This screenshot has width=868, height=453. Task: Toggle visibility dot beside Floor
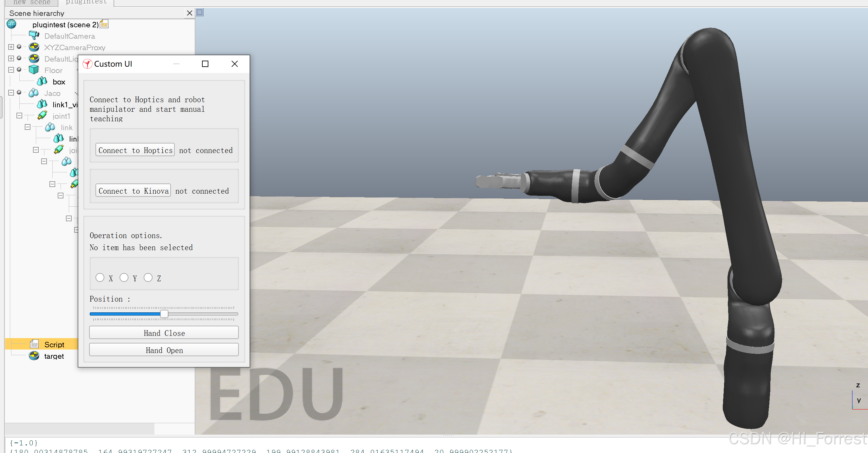pyautogui.click(x=19, y=70)
